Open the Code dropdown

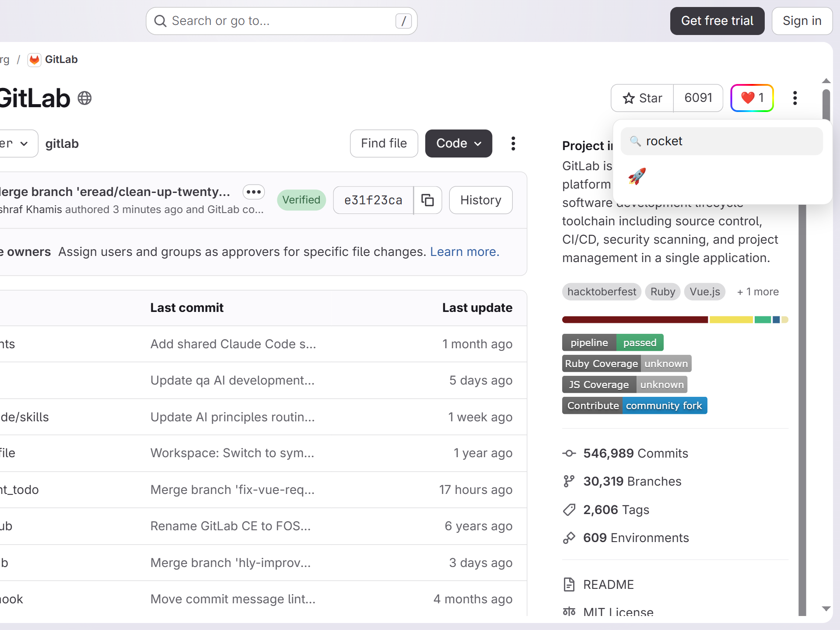[x=458, y=143]
